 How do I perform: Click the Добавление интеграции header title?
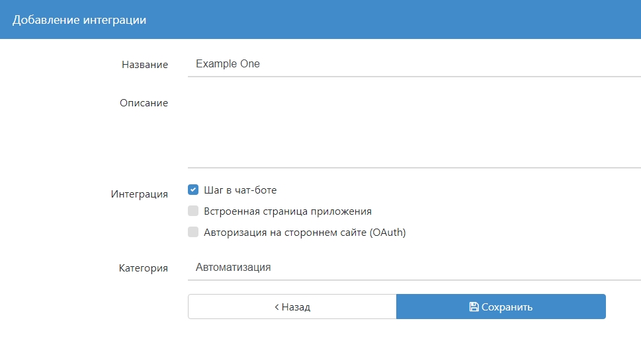[79, 20]
